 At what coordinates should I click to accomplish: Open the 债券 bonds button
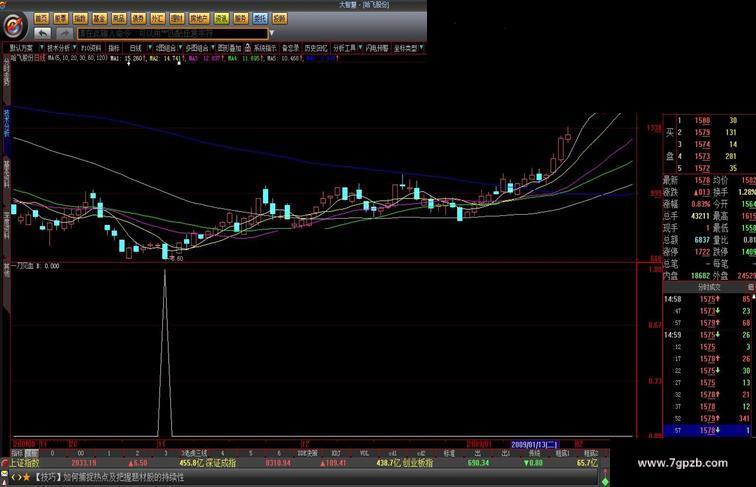pos(138,19)
